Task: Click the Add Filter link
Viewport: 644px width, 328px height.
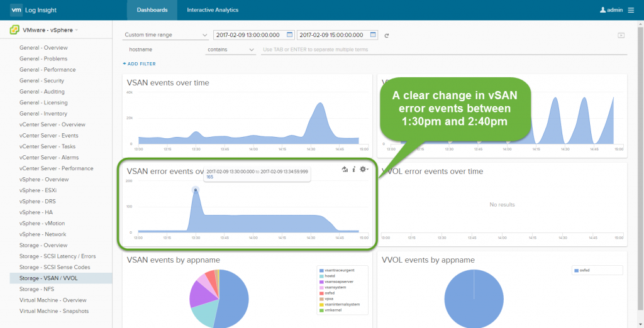Action: tap(140, 63)
